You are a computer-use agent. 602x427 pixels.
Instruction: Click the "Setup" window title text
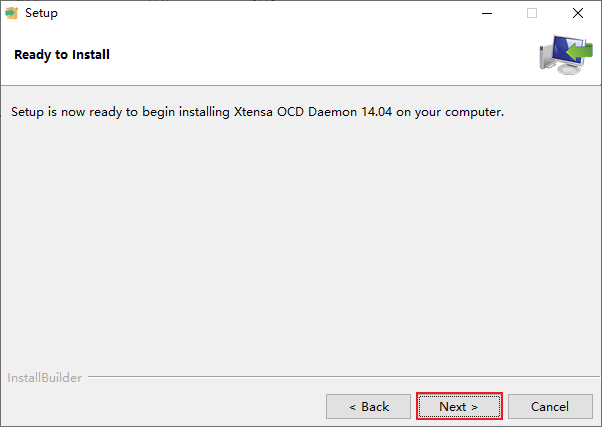[41, 13]
